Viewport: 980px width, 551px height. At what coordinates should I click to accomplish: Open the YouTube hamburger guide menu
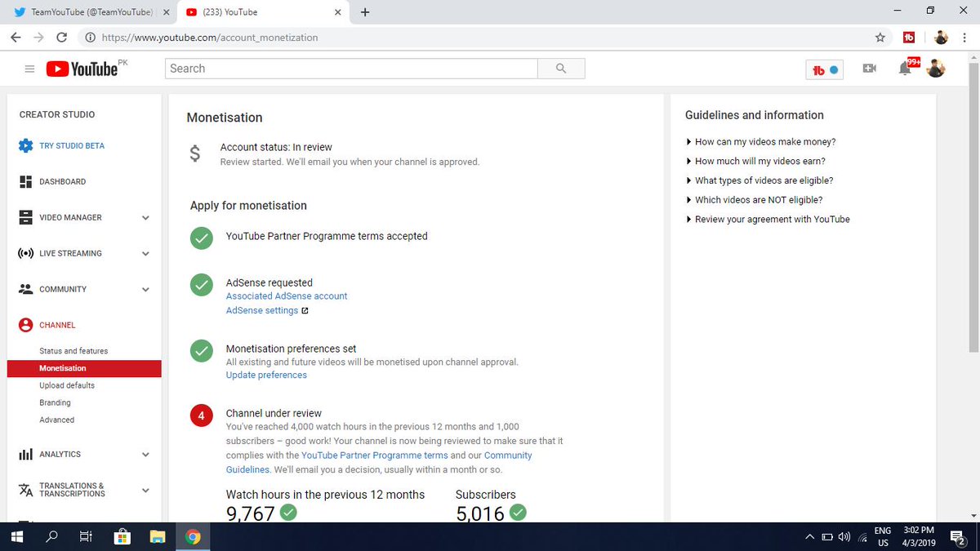click(29, 69)
